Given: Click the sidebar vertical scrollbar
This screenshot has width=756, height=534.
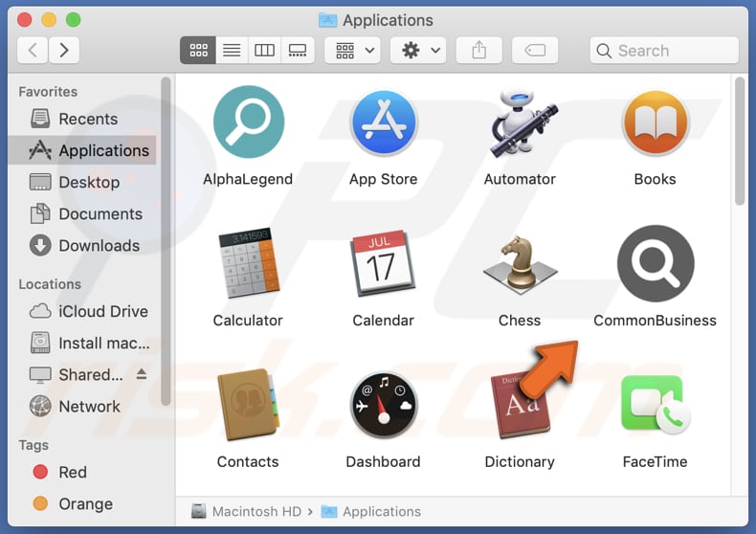Looking at the screenshot, I should click(166, 241).
